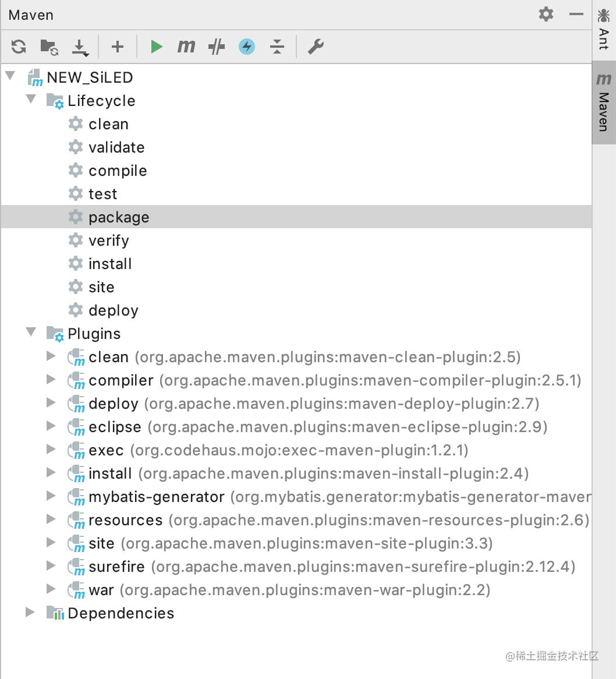Toggle offline mode lightning icon
616x679 pixels.
(x=247, y=47)
